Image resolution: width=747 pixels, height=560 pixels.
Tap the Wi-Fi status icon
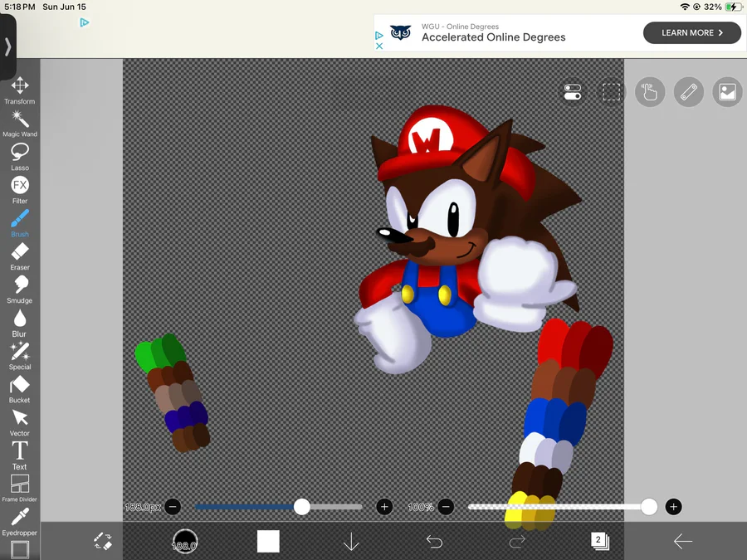point(685,7)
